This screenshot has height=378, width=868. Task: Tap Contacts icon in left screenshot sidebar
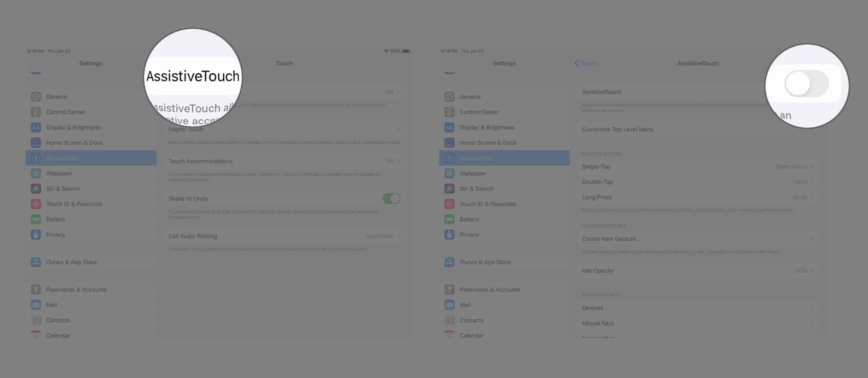pyautogui.click(x=36, y=320)
